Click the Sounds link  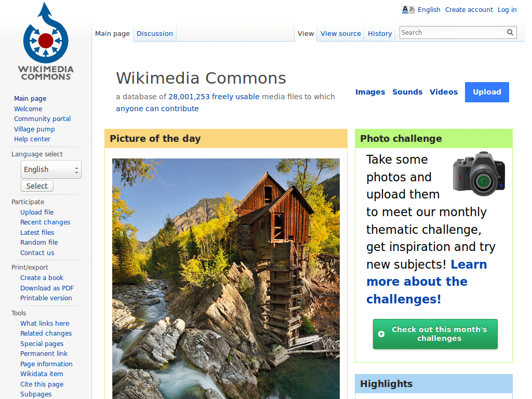tap(407, 92)
